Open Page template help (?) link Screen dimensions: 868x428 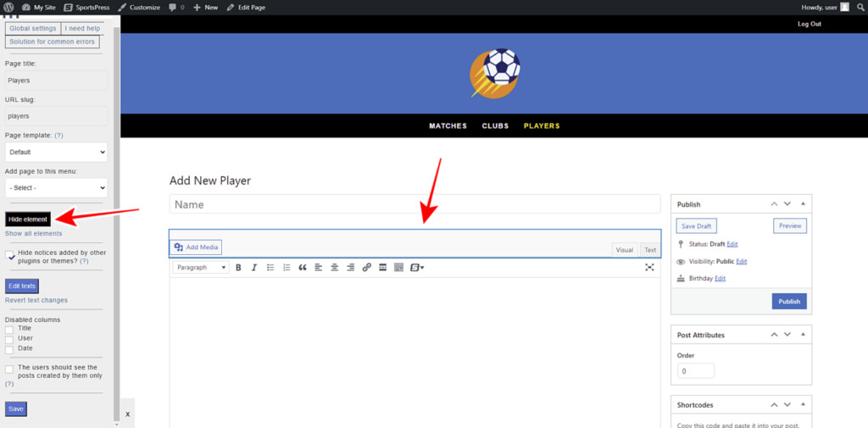[58, 135]
